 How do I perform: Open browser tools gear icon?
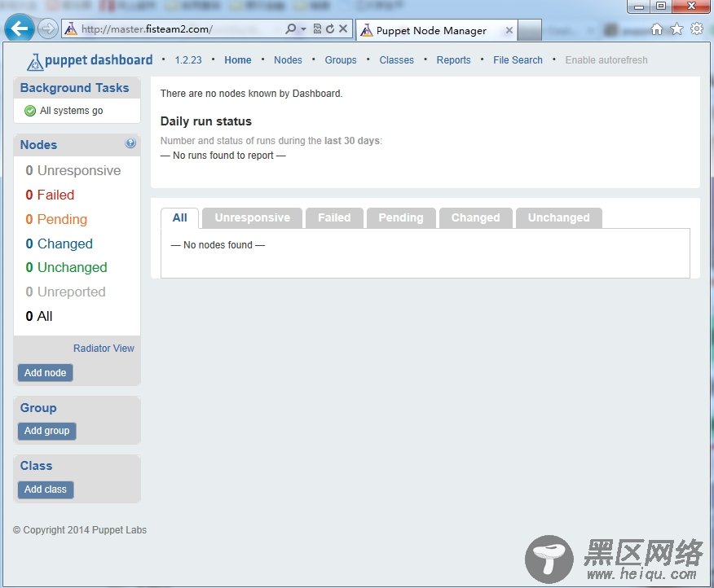697,29
